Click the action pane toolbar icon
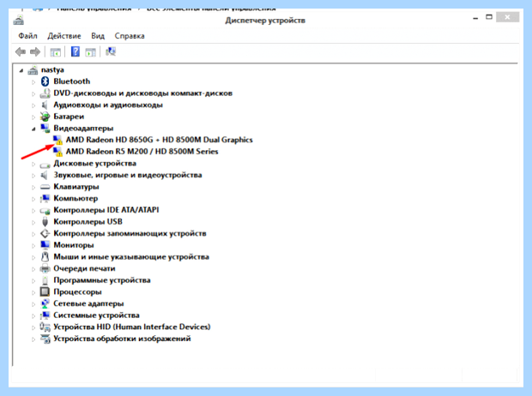 [x=91, y=52]
